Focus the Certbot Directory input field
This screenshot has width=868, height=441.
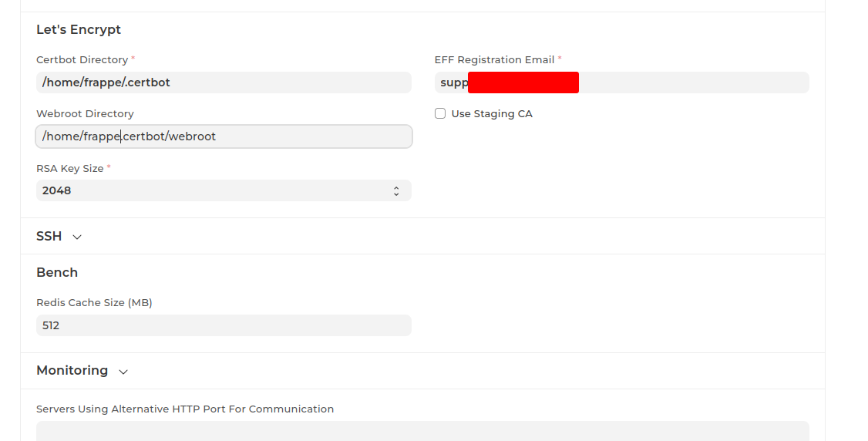coord(224,82)
